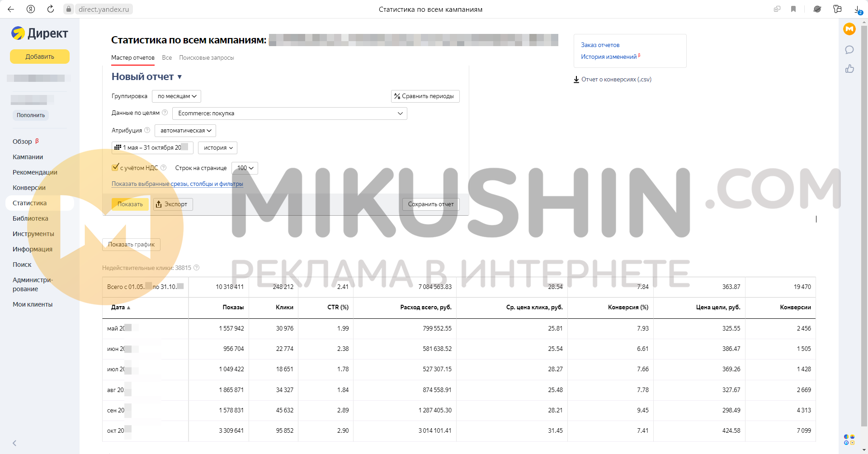Click Сравнить периоды button
This screenshot has width=868, height=454.
(x=425, y=96)
